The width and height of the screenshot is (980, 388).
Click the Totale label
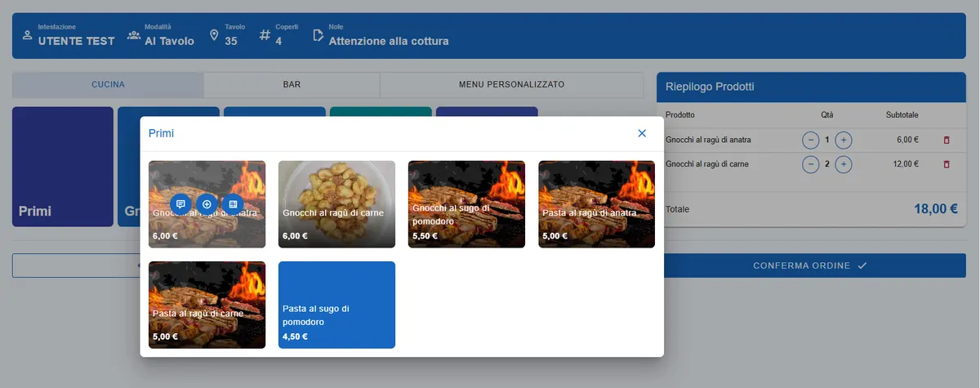(678, 209)
